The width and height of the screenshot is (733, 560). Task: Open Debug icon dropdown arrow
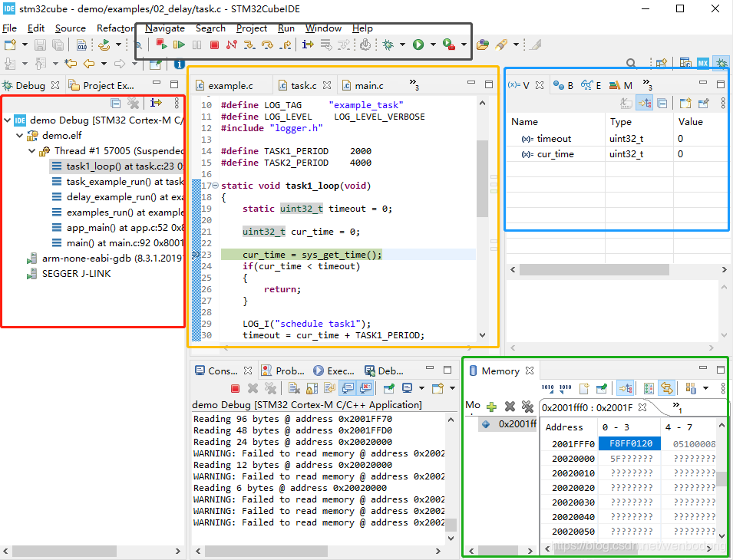402,44
